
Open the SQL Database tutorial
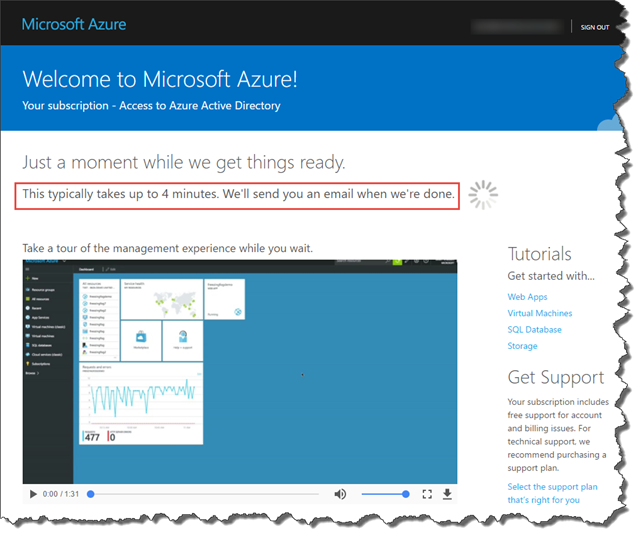point(534,330)
